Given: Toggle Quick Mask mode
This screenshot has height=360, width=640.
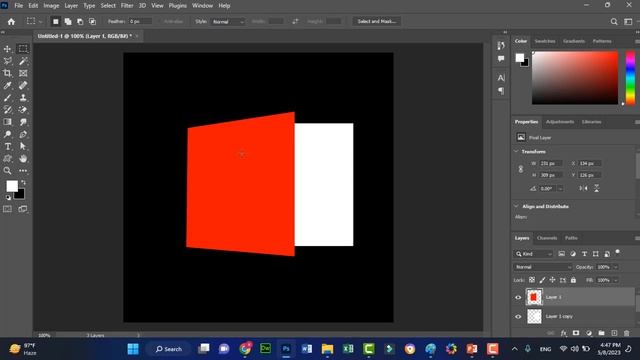Looking at the screenshot, I should tap(7, 209).
